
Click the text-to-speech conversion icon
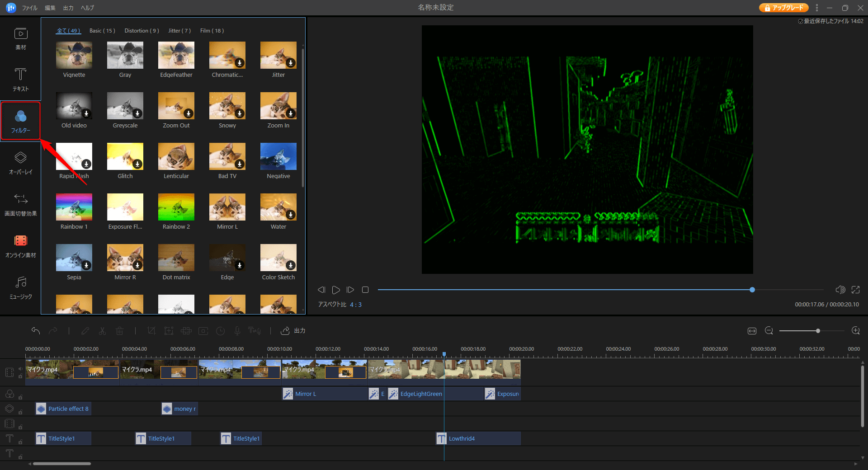(x=255, y=331)
